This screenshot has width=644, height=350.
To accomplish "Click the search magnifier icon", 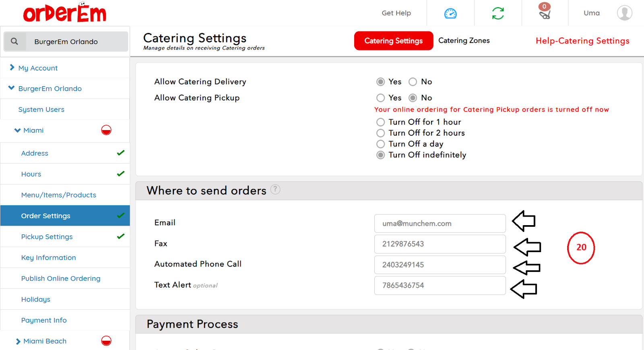I will tap(14, 41).
